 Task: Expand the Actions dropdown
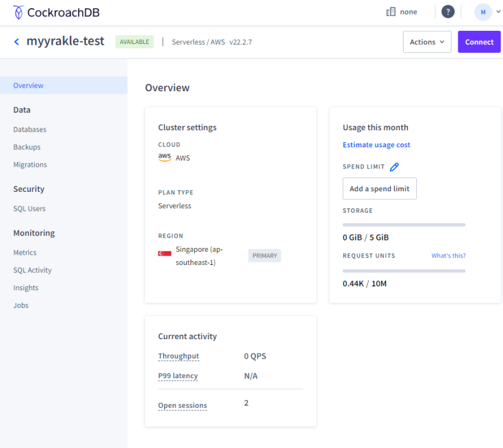click(427, 42)
